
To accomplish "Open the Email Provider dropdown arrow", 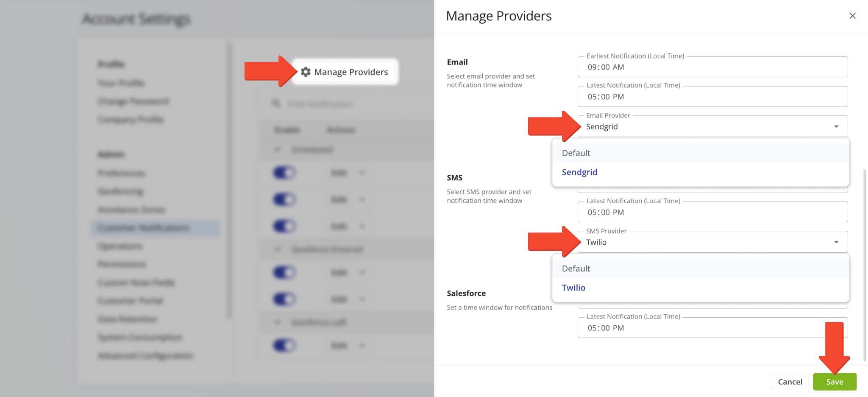I will click(x=836, y=126).
